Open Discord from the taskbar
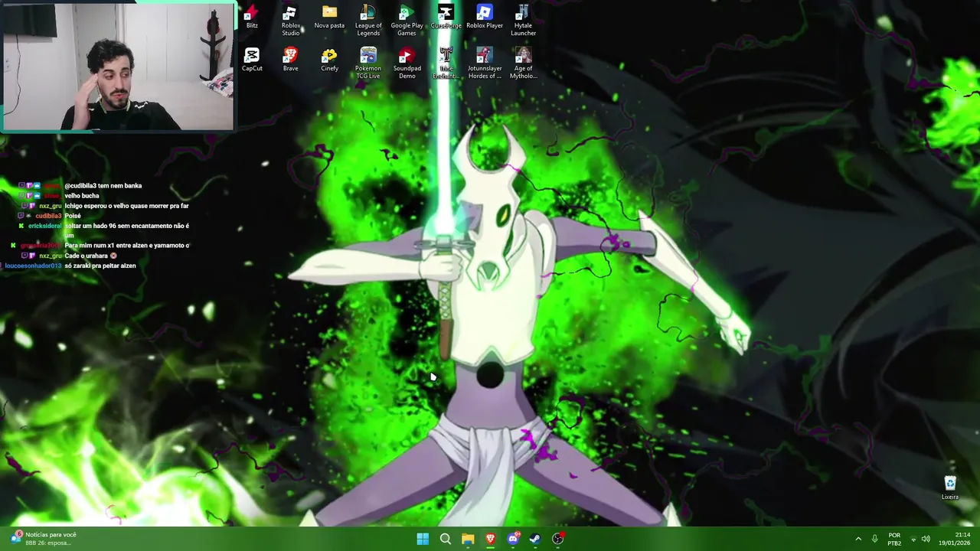The height and width of the screenshot is (551, 980). click(513, 539)
